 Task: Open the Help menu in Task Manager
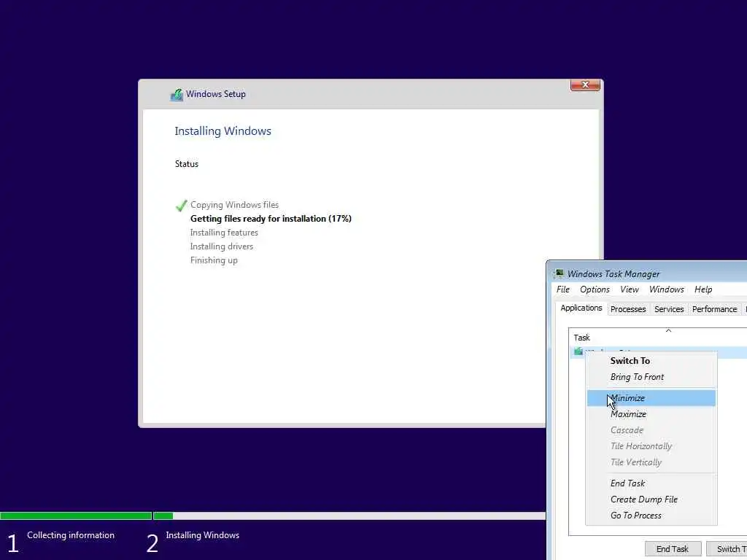(x=703, y=289)
